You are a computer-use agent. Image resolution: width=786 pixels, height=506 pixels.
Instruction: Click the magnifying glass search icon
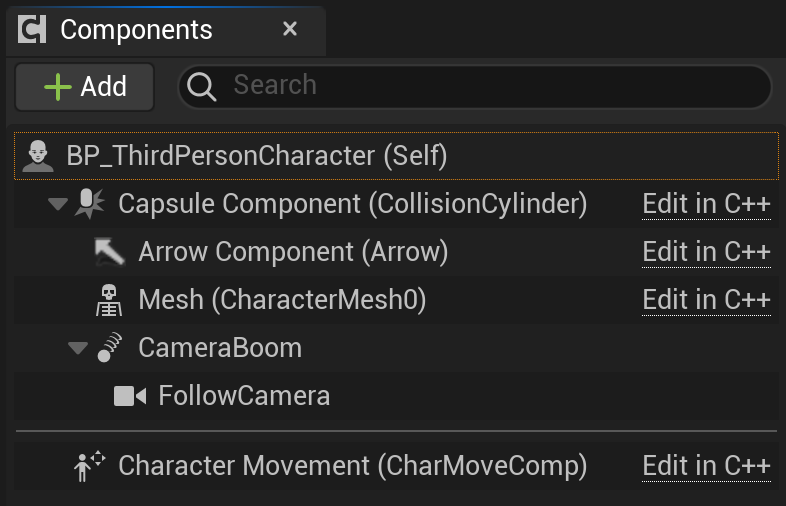pyautogui.click(x=202, y=87)
